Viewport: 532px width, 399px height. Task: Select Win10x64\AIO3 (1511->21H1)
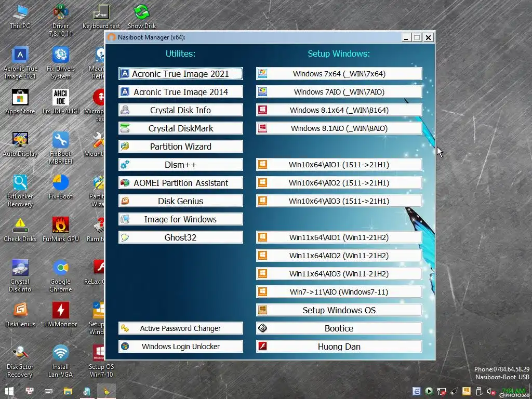click(339, 201)
